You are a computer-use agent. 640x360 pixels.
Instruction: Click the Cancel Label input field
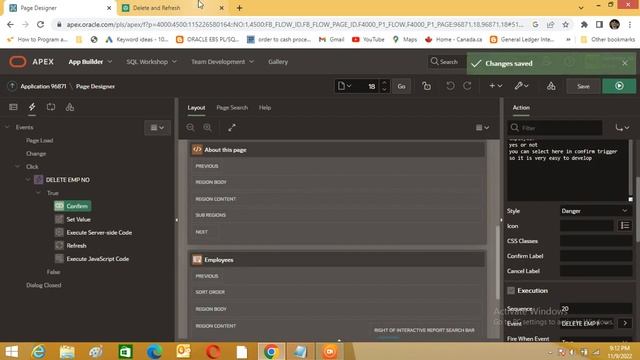pos(596,271)
